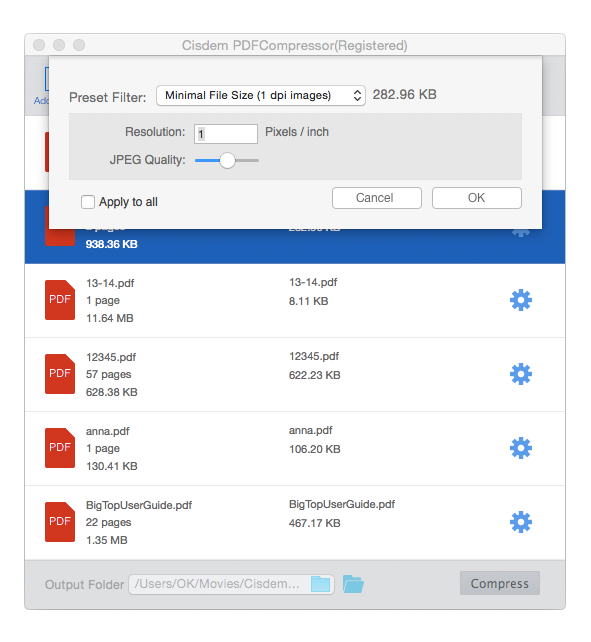Click PDF file icon of 13-14.pdf
591x642 pixels.
[60, 300]
